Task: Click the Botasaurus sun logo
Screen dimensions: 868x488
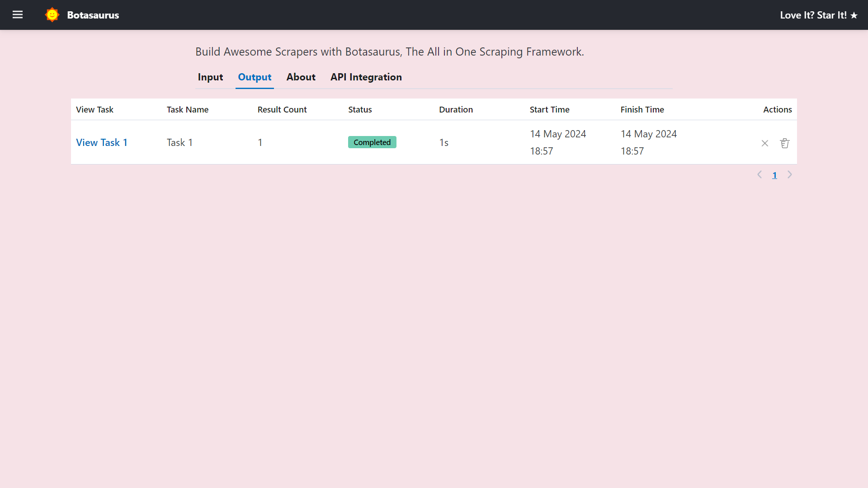Action: (52, 14)
